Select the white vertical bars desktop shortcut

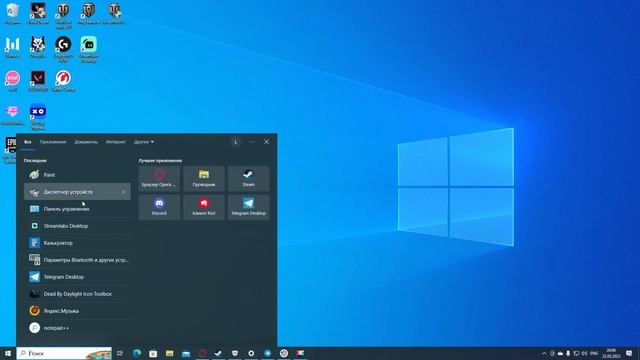tap(13, 47)
